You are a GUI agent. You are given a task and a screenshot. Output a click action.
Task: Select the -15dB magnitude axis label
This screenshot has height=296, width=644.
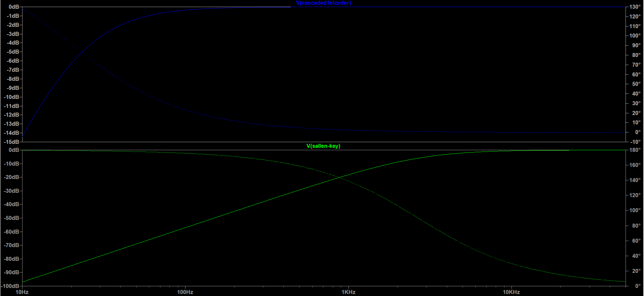(x=11, y=142)
